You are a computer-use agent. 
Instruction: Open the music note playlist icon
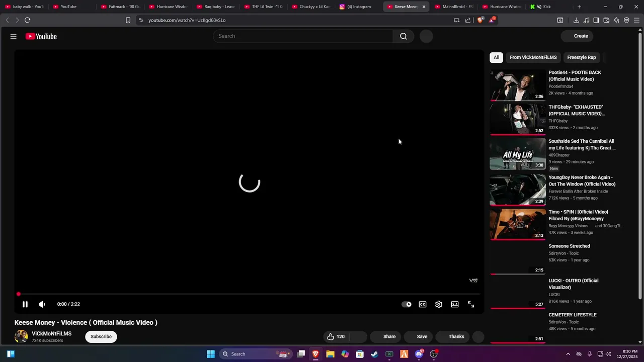click(x=586, y=20)
